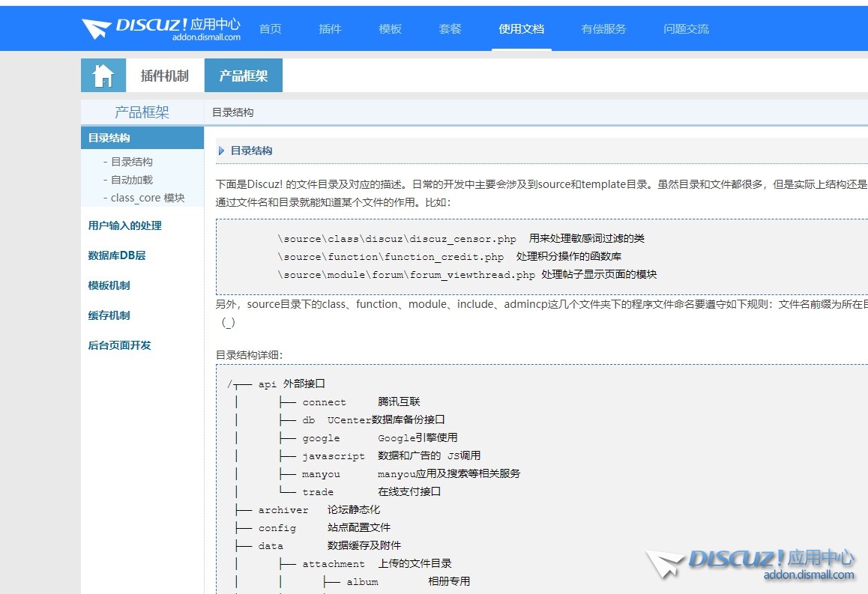Click the 目录结构详细: label

[249, 354]
